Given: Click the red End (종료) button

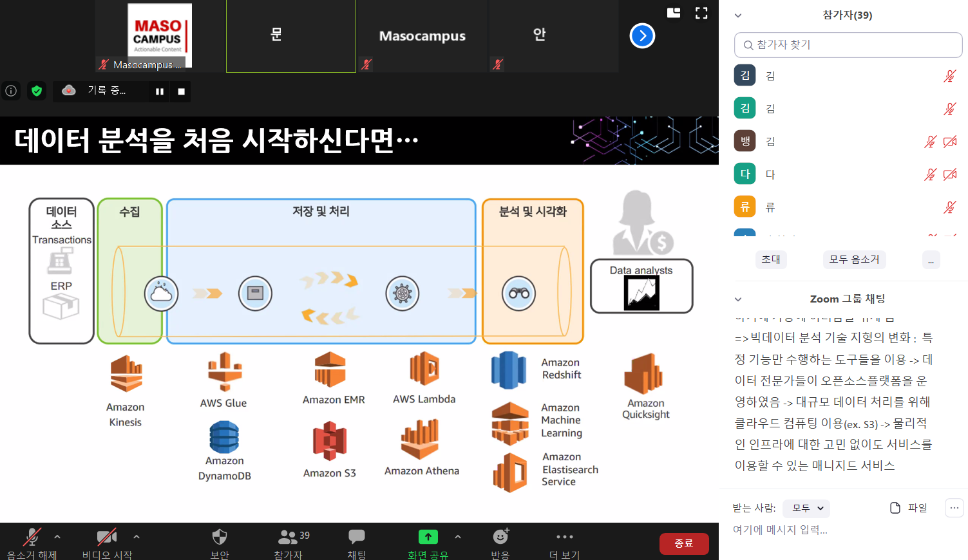Looking at the screenshot, I should coord(683,543).
